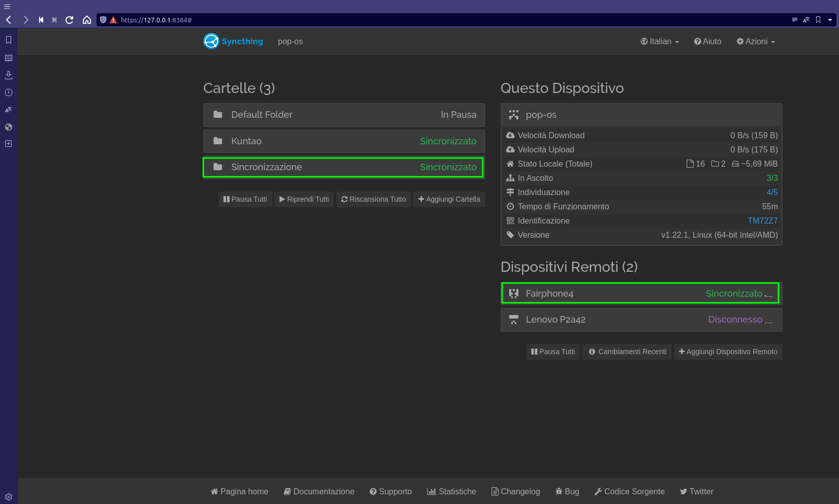Click the pop-os device identicon
The image size is (839, 504).
(514, 115)
